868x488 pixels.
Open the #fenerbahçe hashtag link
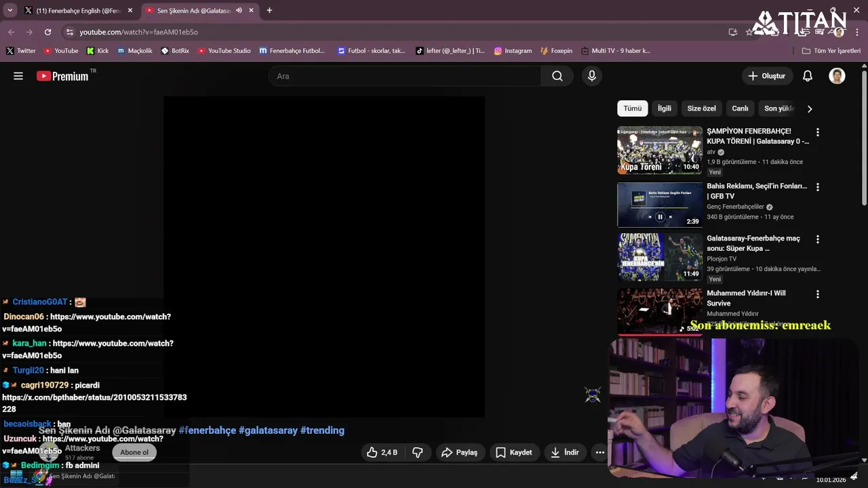click(207, 430)
